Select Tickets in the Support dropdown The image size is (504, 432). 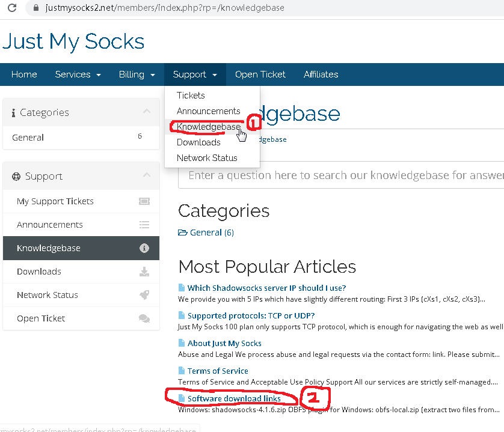[191, 96]
